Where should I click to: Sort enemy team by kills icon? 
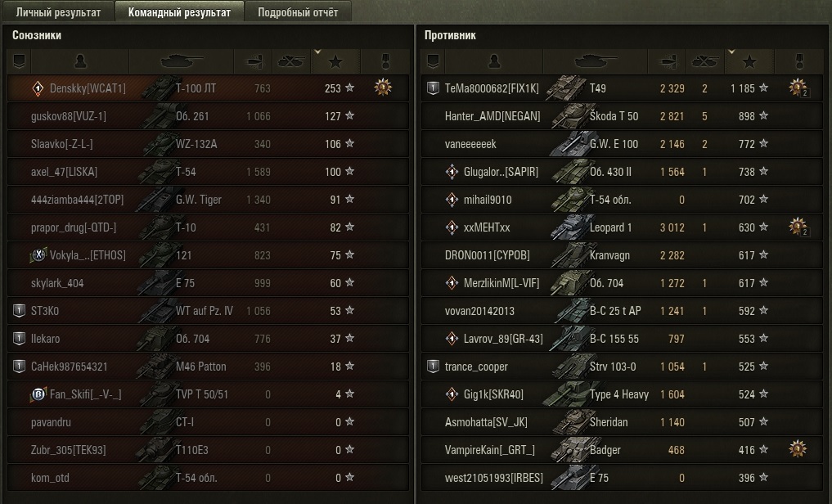(705, 61)
